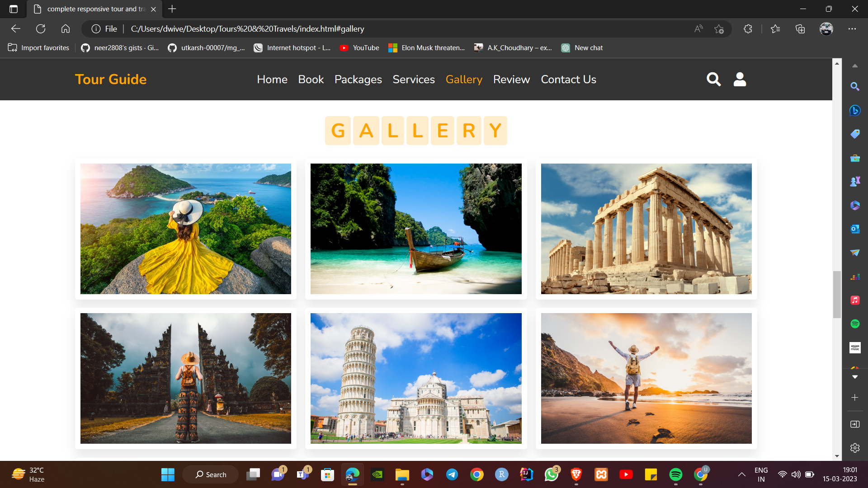Click the Tour Guide logo link
868x488 pixels.
point(111,80)
